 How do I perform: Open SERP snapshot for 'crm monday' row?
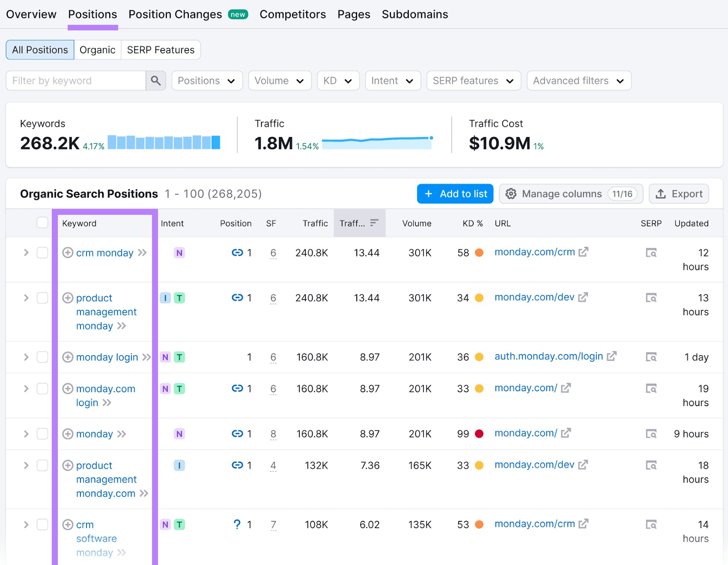pos(651,252)
